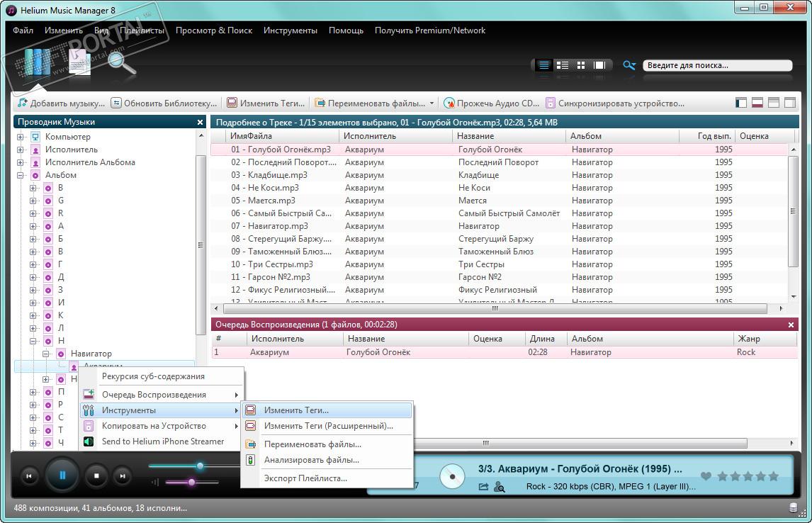
Task: Select Переименовать файлы in context submenu
Action: tap(327, 444)
